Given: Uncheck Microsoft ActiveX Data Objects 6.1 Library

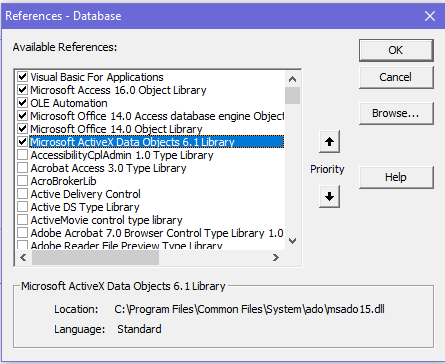Looking at the screenshot, I should tap(22, 142).
